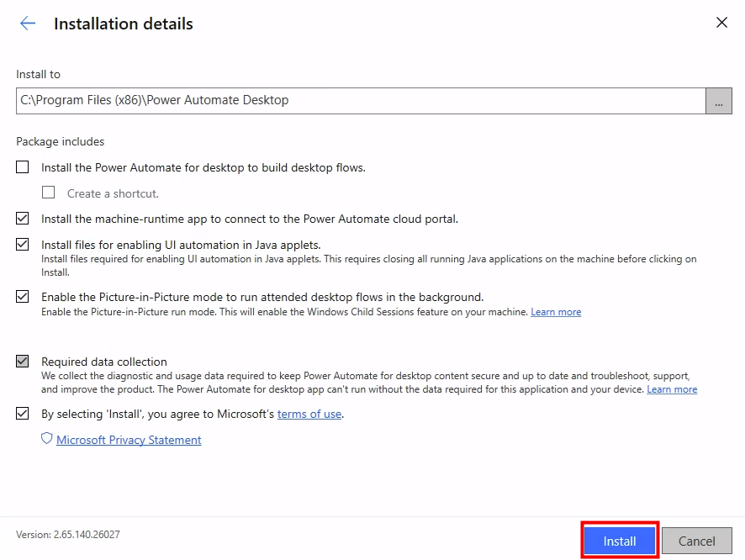Screen dimensions: 745x560
Task: Disable the Picture-in-Picture mode checkbox
Action: point(23,297)
